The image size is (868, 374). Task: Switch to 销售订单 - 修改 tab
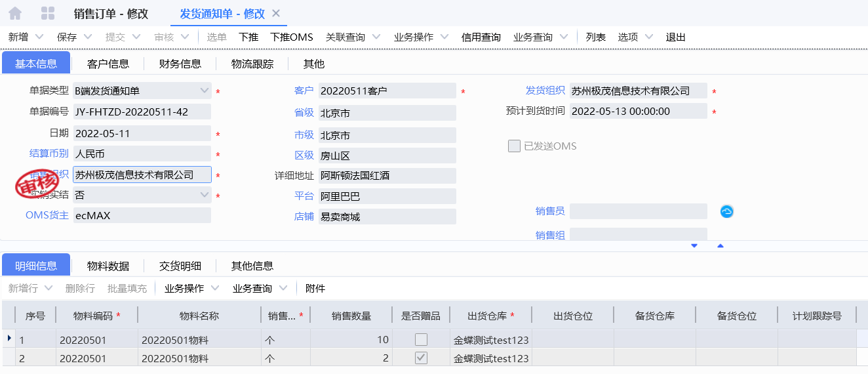[111, 14]
